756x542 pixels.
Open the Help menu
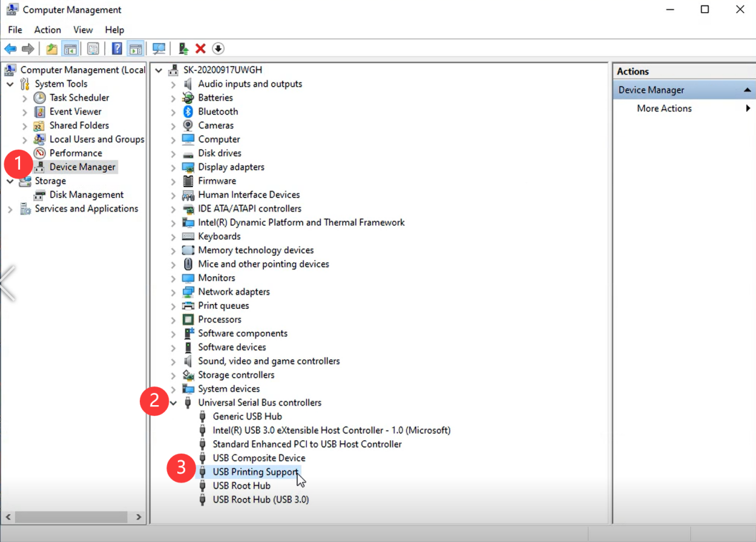tap(114, 30)
